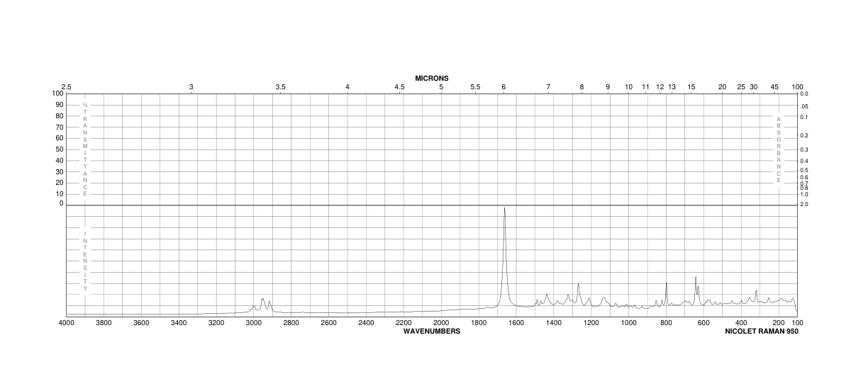The height and width of the screenshot is (374, 868).
Task: Click the 800 wavenumber tick label
Action: pyautogui.click(x=667, y=323)
